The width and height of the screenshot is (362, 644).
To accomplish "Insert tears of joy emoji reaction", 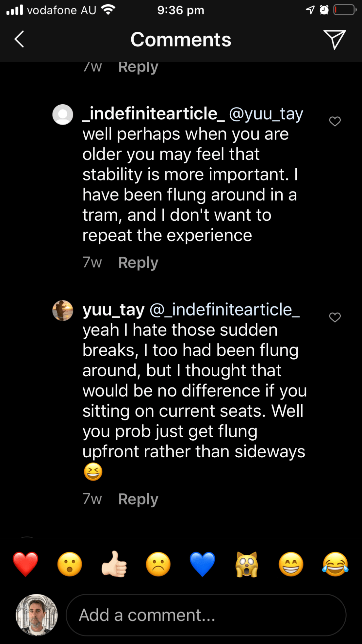I will click(x=335, y=564).
